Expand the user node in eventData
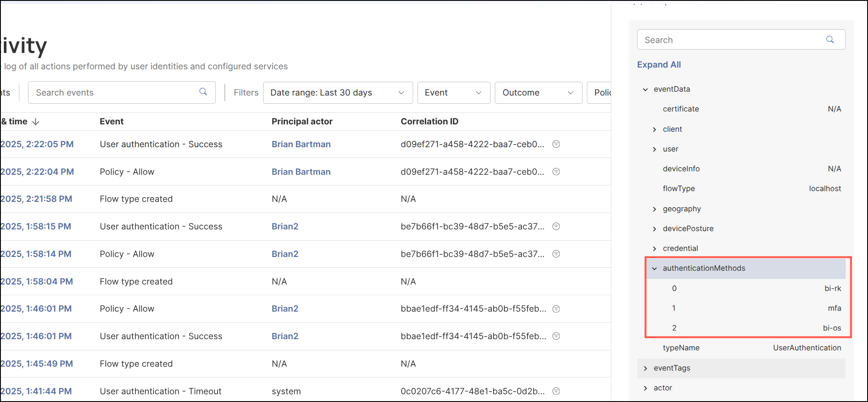Screen dimensions: 868x402 coord(654,149)
